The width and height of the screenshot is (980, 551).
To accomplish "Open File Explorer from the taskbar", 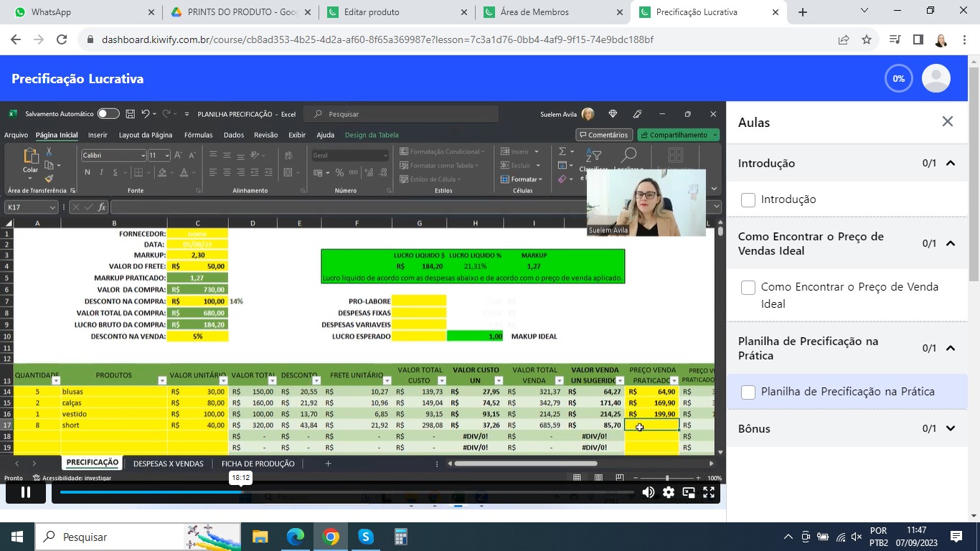I will point(260,537).
